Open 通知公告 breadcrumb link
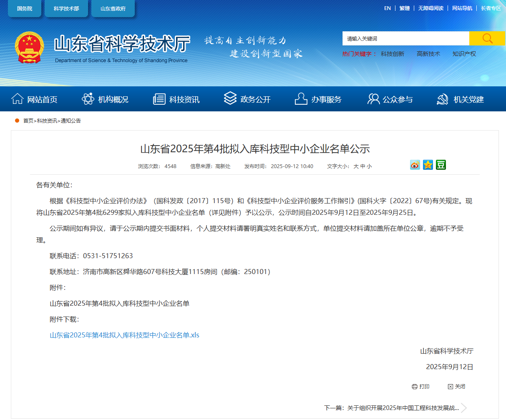This screenshot has height=420, width=506. pos(71,121)
